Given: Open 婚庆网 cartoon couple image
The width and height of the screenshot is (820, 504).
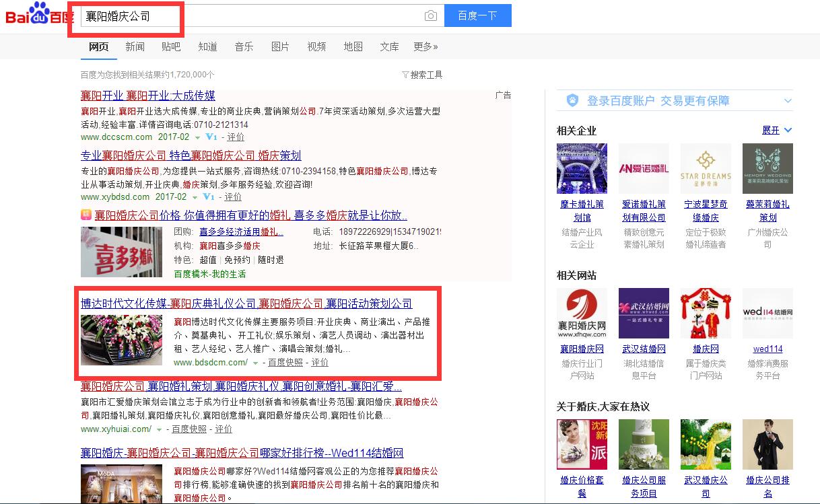Looking at the screenshot, I should click(x=706, y=313).
